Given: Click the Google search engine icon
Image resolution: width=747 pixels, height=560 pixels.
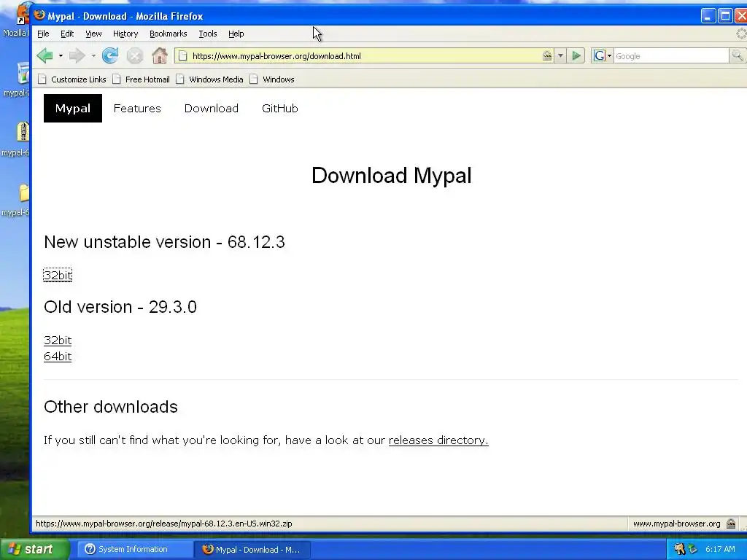Looking at the screenshot, I should click(600, 55).
